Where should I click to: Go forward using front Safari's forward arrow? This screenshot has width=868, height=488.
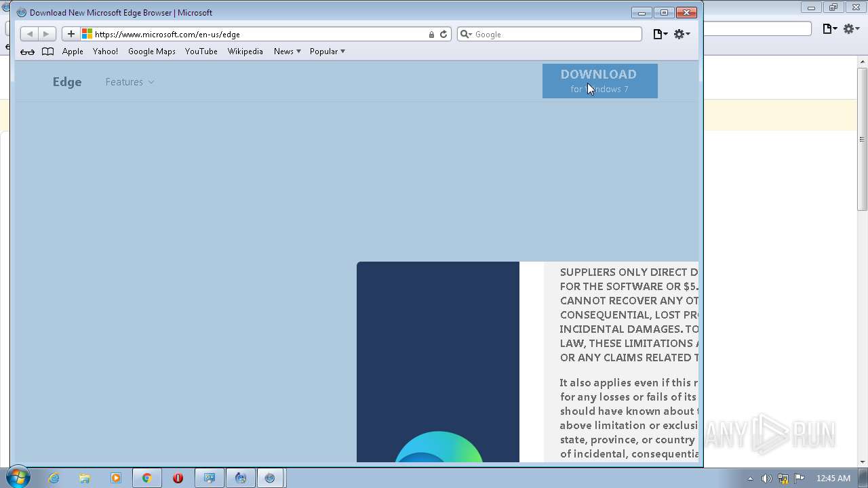coord(46,34)
